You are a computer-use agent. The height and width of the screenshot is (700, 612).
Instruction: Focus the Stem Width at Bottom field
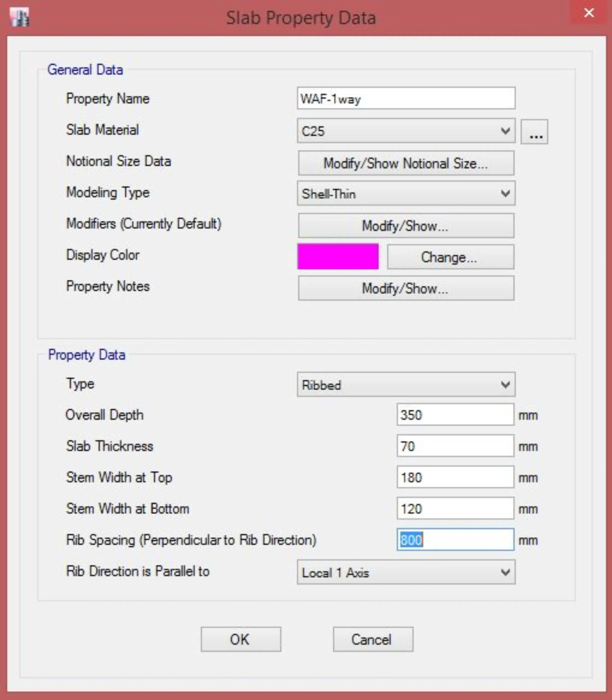tap(455, 509)
